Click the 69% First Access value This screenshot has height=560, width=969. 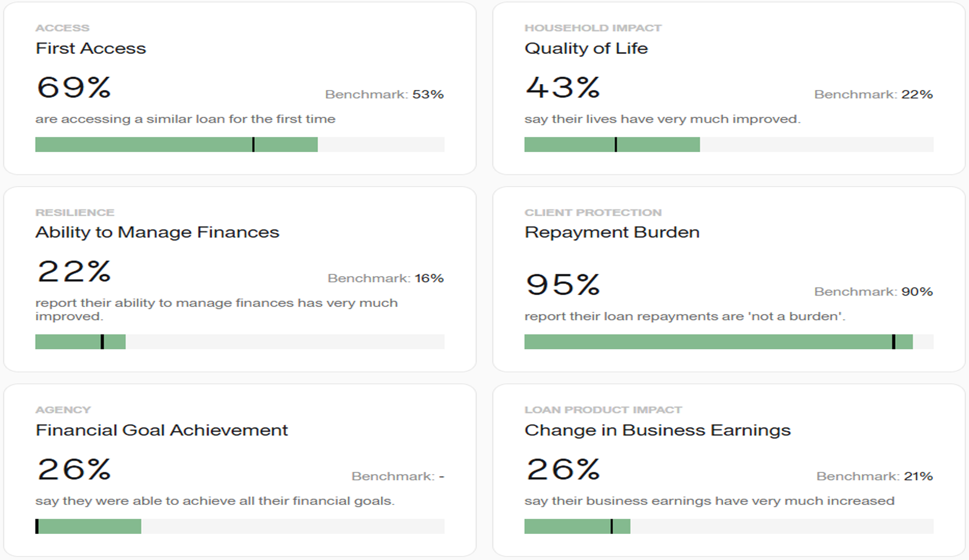(74, 88)
